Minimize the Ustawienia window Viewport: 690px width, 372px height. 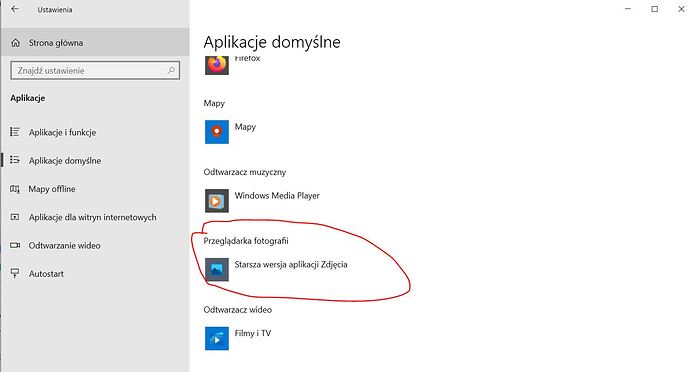tap(628, 9)
